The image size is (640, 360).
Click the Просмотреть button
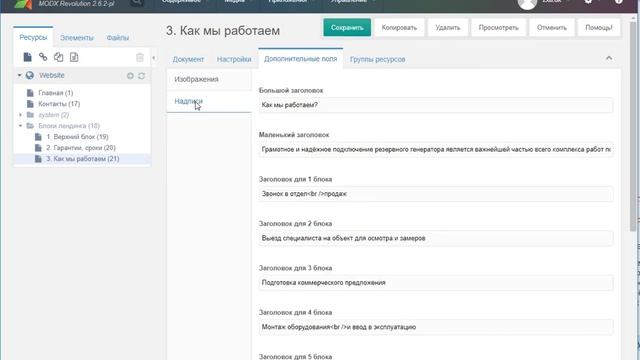498,27
